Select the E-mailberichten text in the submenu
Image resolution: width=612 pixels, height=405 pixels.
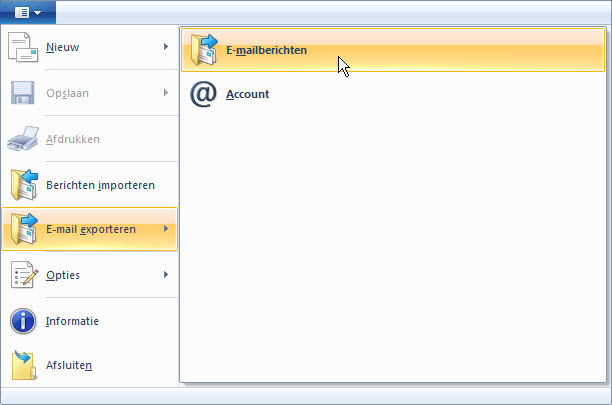tap(266, 50)
